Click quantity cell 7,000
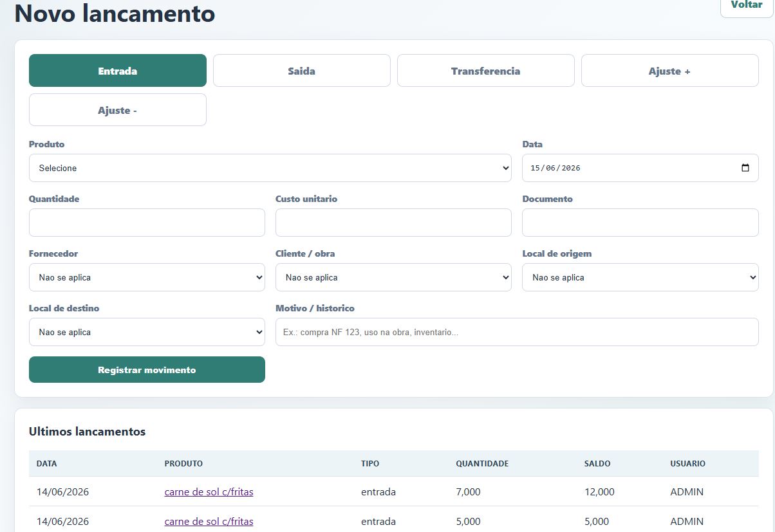Image resolution: width=775 pixels, height=532 pixels. (468, 492)
